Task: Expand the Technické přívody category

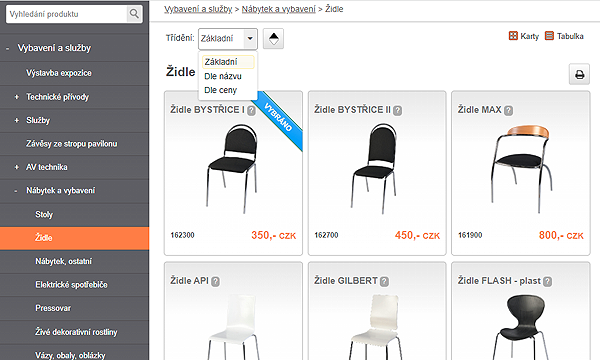Action: 16,97
